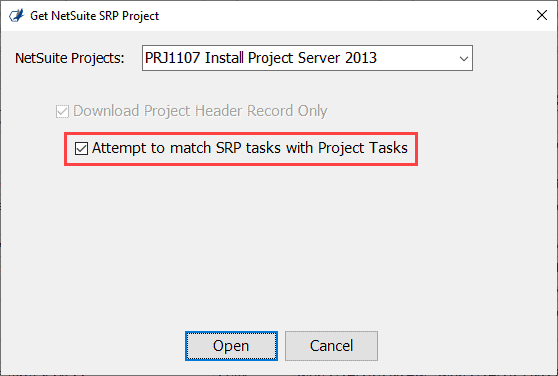This screenshot has width=558, height=376.
Task: Click the word 'Open' on focused button
Action: point(231,346)
